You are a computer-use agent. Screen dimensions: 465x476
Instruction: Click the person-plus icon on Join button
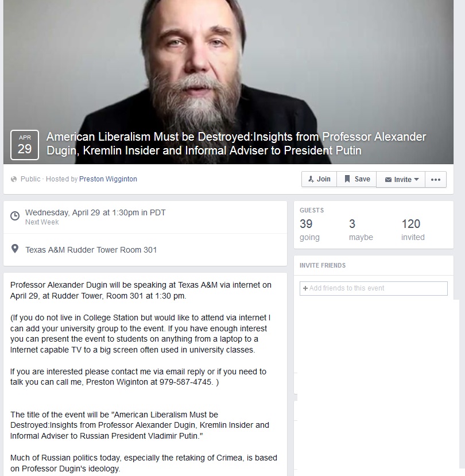[311, 179]
